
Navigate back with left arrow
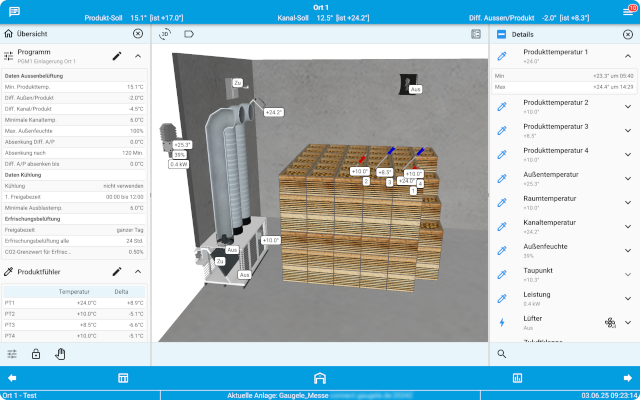coord(12,378)
